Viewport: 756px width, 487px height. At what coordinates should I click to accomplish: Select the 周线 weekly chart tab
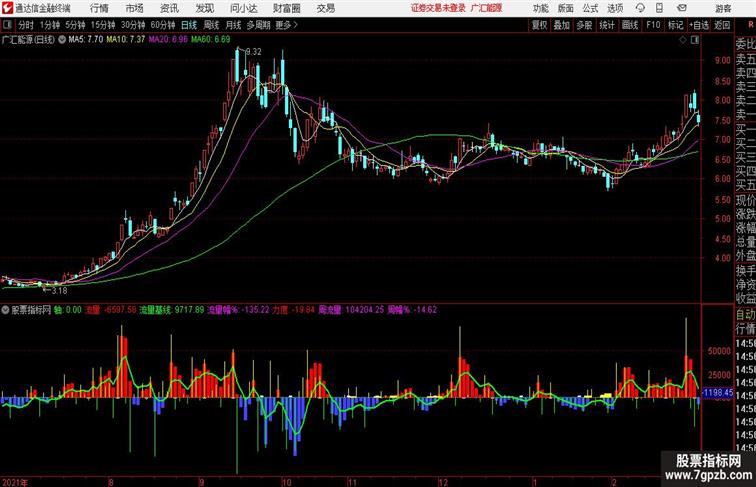pyautogui.click(x=211, y=25)
